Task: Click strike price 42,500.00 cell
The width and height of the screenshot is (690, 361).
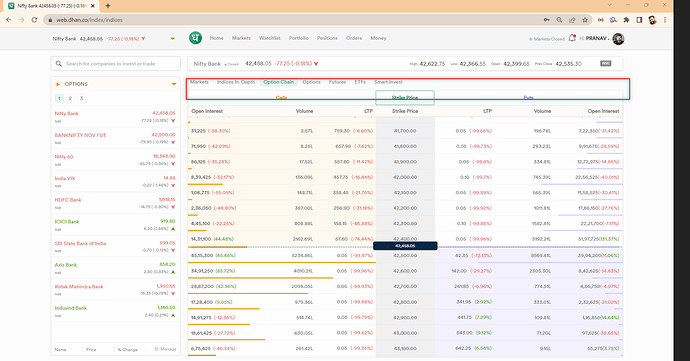Action: (405, 255)
